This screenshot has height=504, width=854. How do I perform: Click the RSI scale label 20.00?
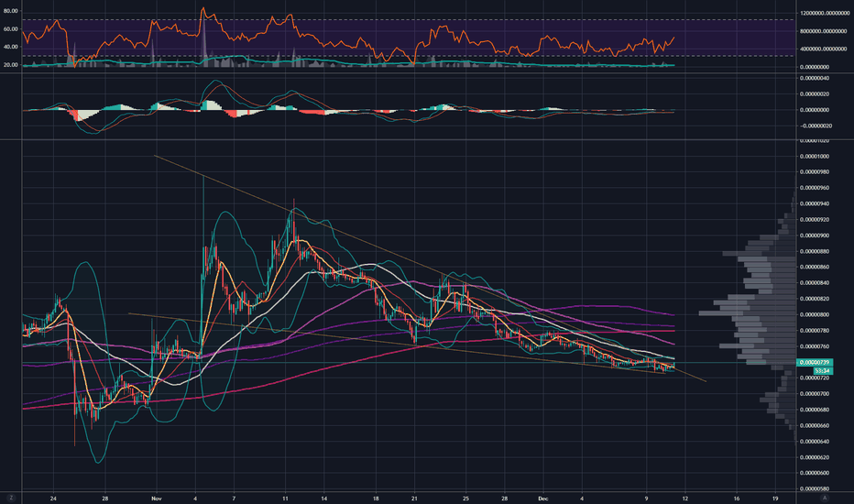(x=10, y=65)
